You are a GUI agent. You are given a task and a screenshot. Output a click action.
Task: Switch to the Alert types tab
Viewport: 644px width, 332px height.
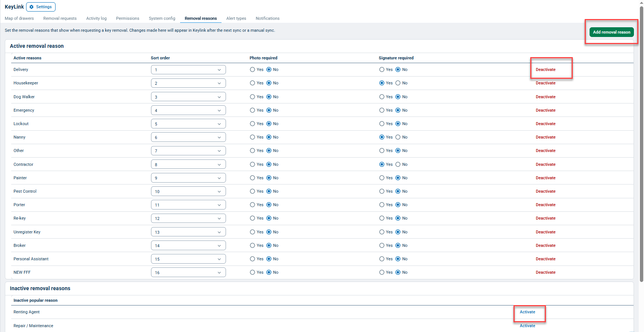[x=236, y=18]
